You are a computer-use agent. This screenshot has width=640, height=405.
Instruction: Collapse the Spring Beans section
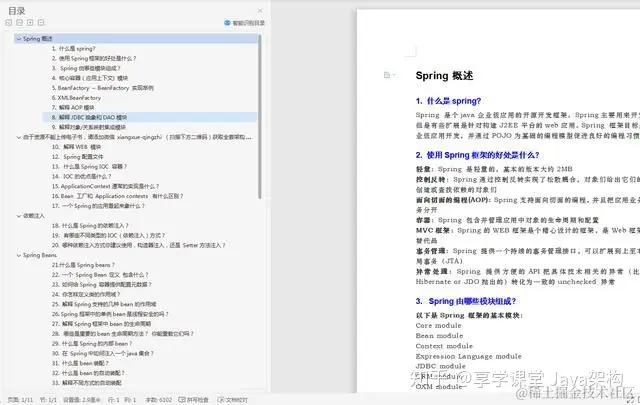[x=18, y=255]
